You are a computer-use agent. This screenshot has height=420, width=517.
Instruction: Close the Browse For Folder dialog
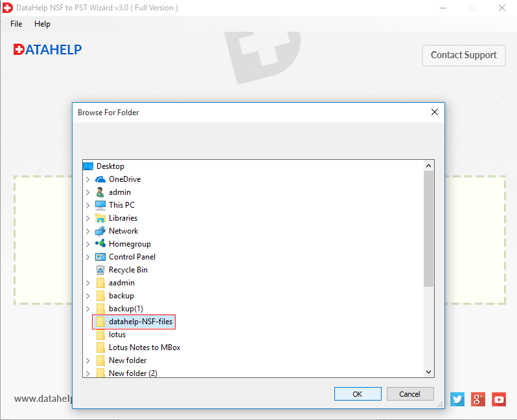[x=435, y=113]
